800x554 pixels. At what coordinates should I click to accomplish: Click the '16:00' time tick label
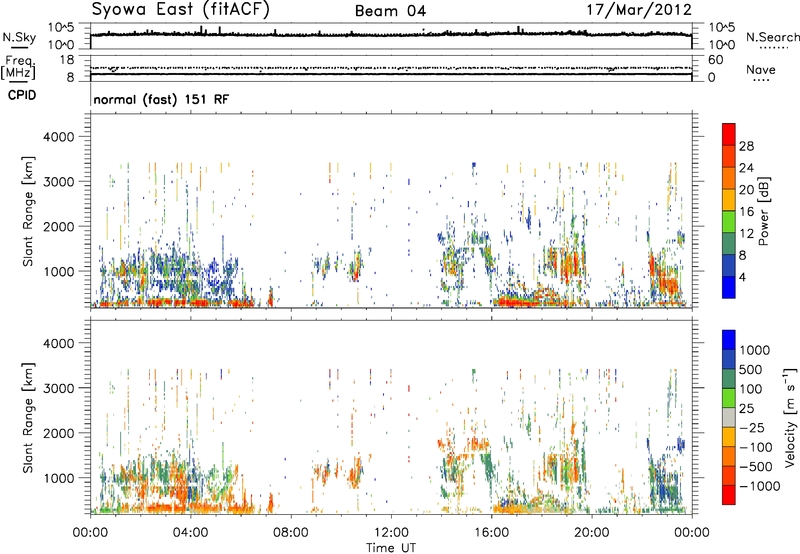pyautogui.click(x=491, y=533)
